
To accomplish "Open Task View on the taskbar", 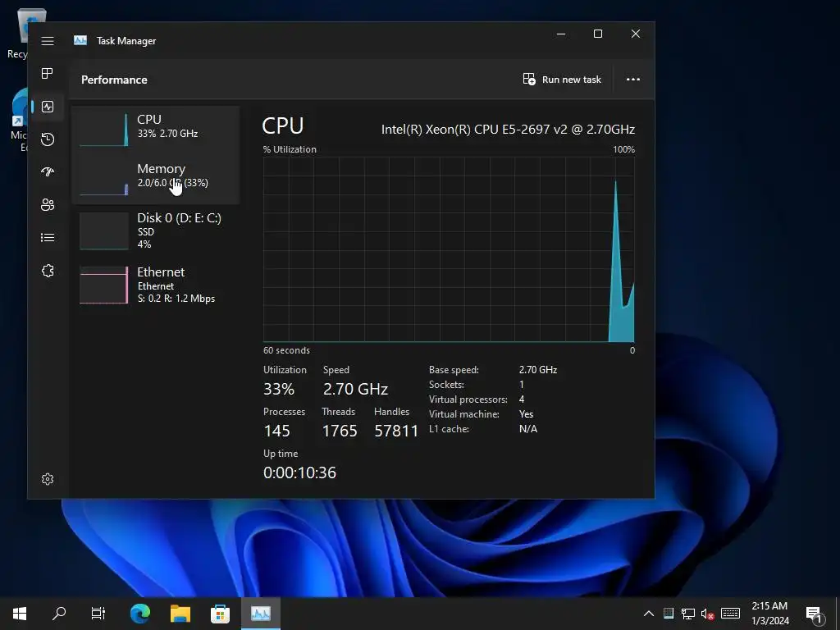I will pos(98,614).
